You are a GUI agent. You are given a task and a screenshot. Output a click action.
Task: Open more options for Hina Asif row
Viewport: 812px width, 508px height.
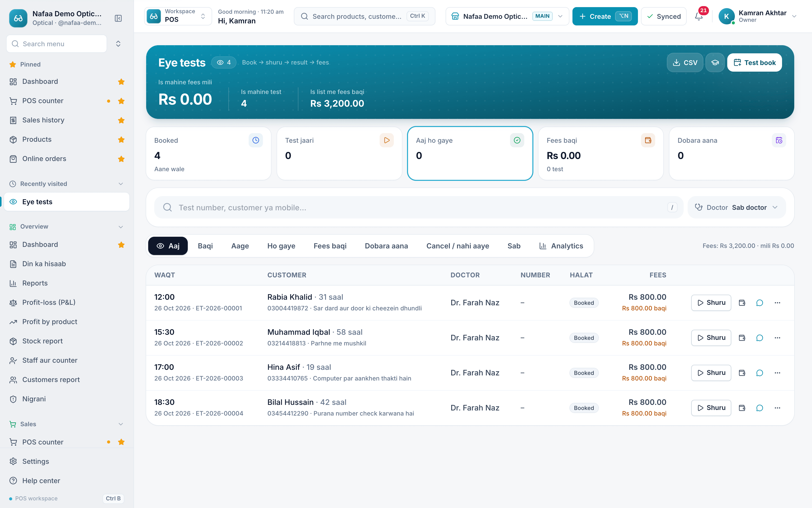(x=777, y=373)
